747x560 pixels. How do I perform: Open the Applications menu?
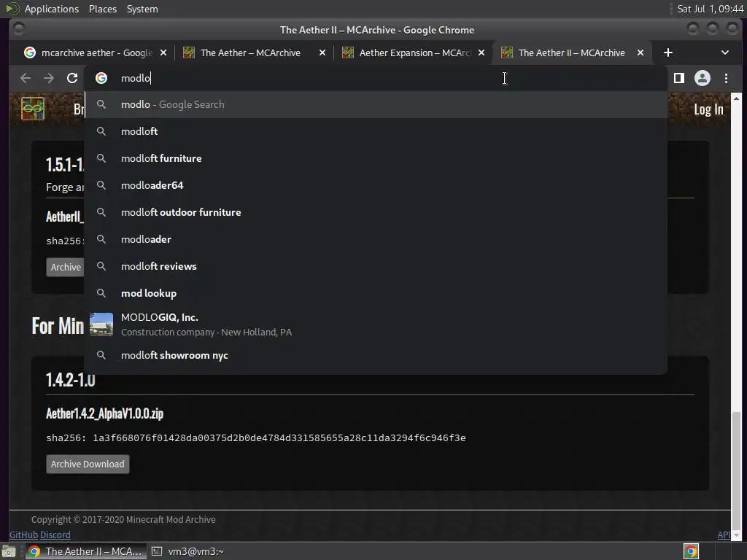[52, 9]
